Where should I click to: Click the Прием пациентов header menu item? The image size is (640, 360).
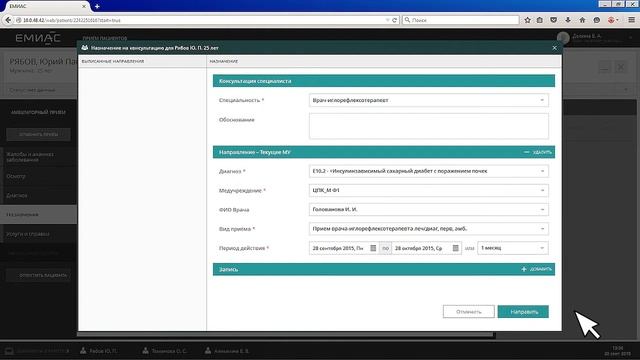pyautogui.click(x=105, y=38)
